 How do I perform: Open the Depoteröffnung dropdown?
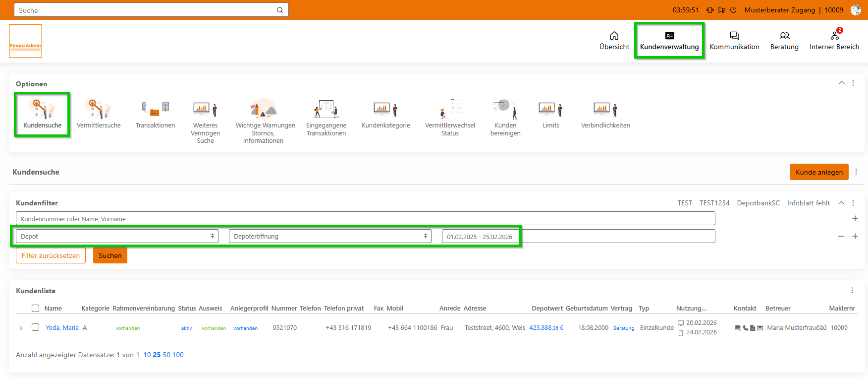329,236
